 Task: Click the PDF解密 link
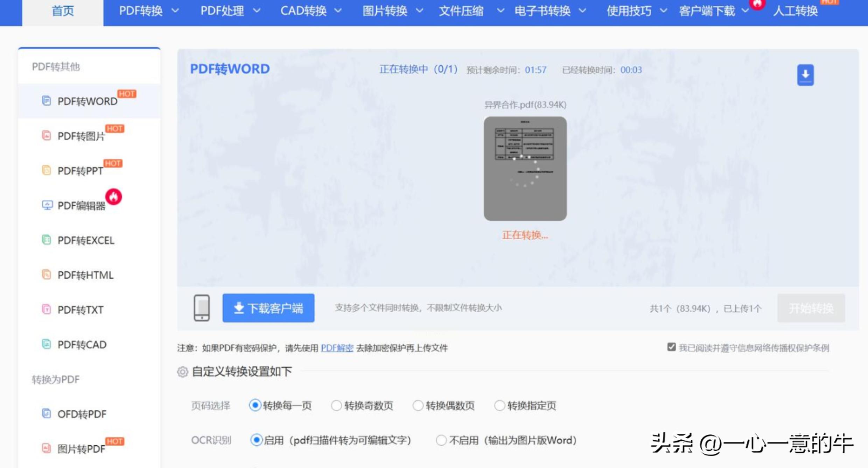click(x=337, y=348)
